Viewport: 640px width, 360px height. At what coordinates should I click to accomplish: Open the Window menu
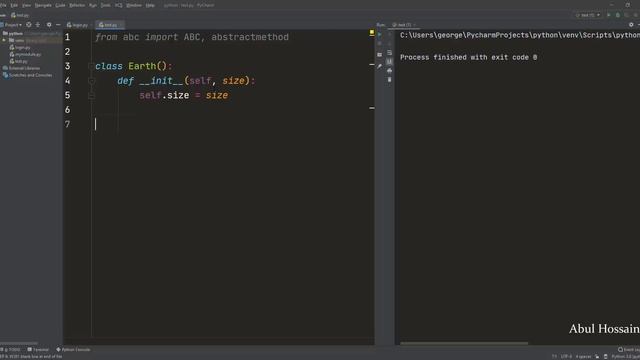134,5
